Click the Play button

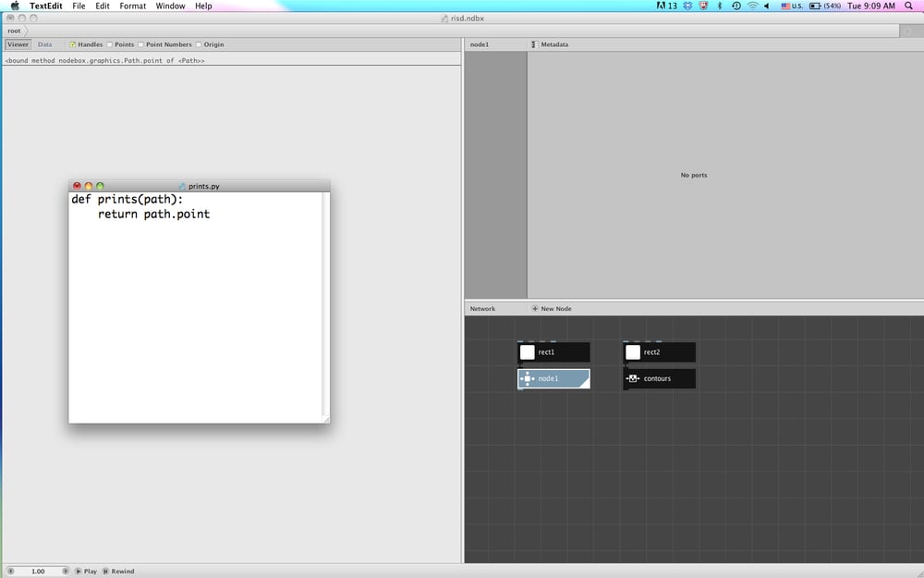85,571
